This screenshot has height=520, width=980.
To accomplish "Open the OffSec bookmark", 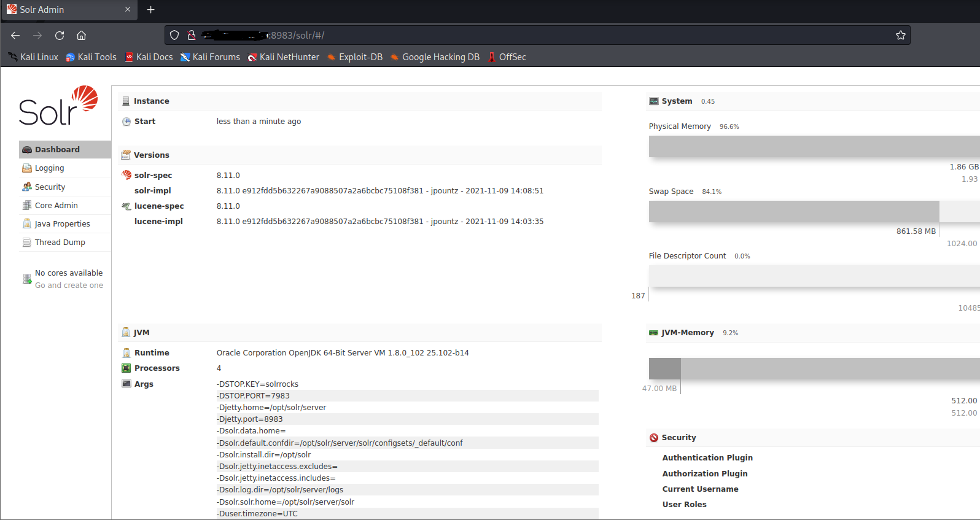I will [507, 57].
